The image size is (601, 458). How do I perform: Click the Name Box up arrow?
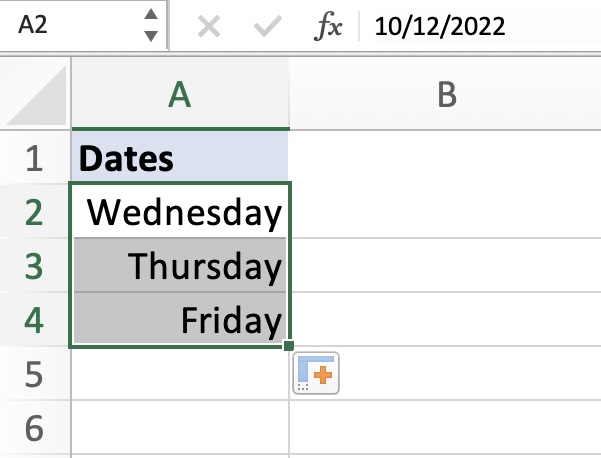coord(151,15)
